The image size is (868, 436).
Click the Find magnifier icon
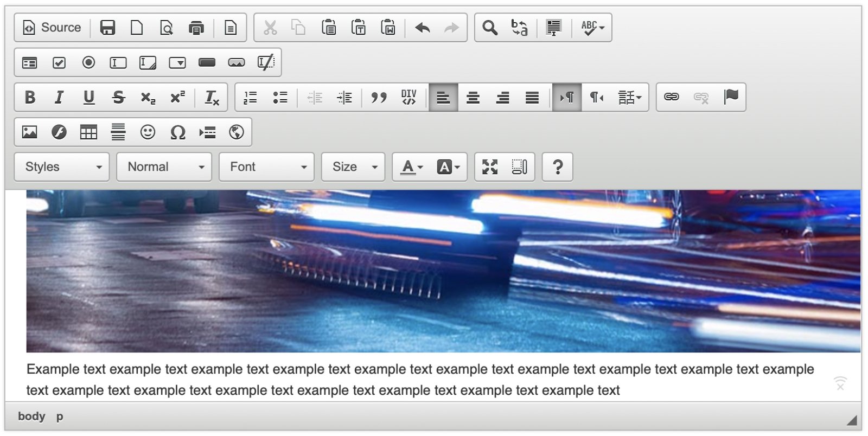pyautogui.click(x=489, y=28)
